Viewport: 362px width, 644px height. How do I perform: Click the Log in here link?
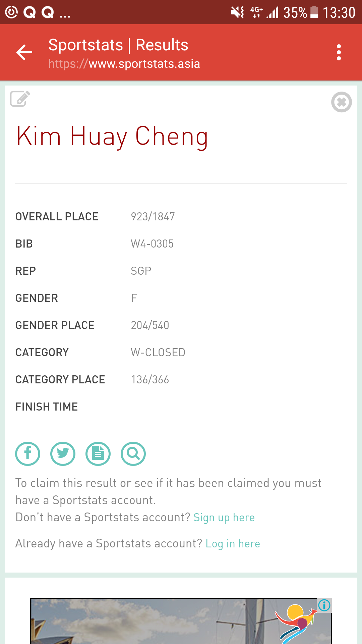coord(233,544)
